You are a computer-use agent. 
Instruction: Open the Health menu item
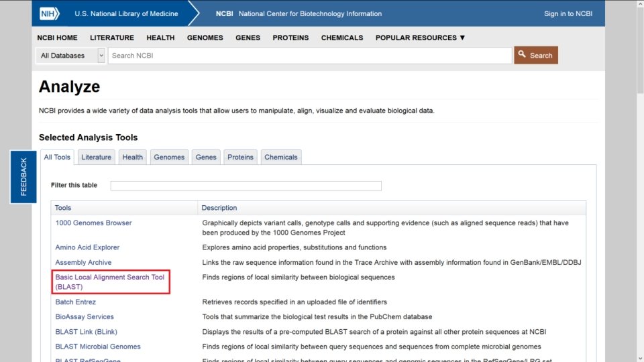[x=160, y=38]
